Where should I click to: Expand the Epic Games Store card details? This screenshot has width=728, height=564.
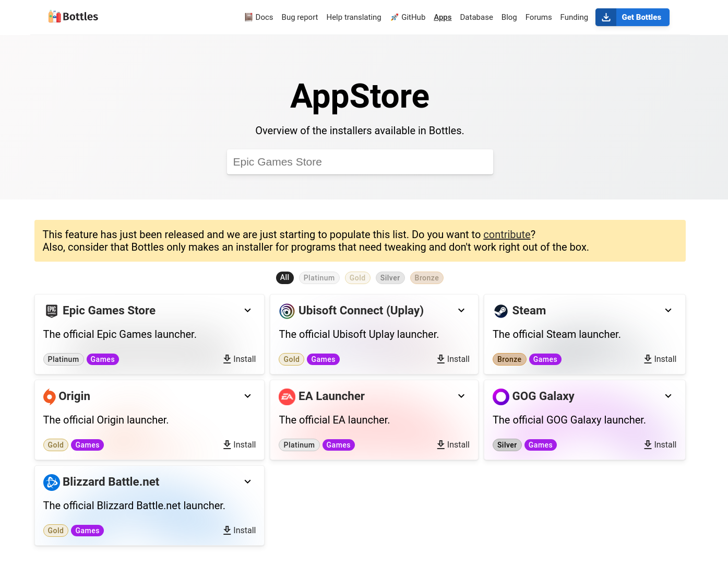247,310
